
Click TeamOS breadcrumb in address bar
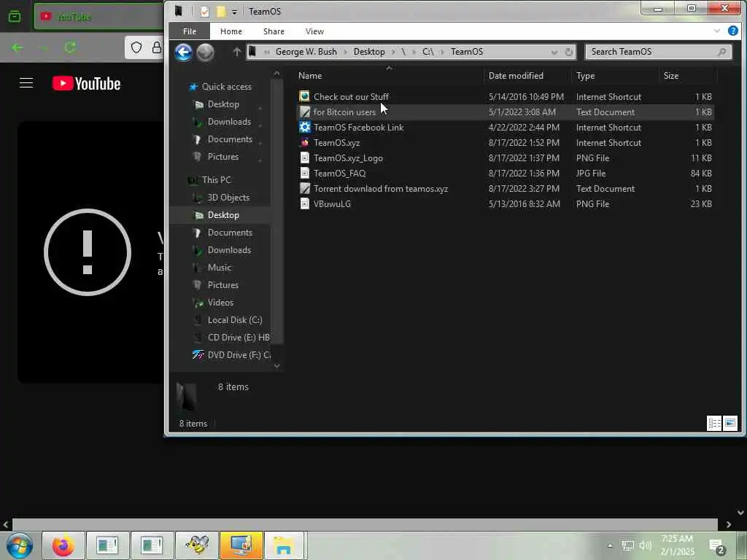tap(466, 52)
